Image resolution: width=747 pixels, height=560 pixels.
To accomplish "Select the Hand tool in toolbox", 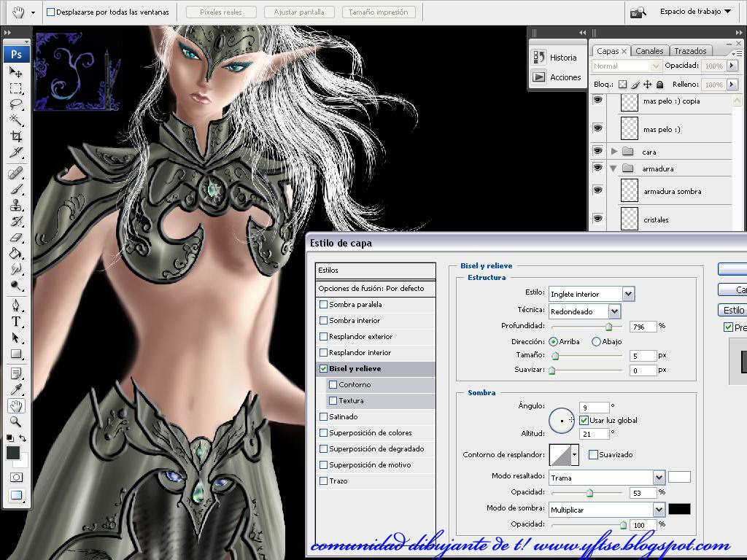I will (x=16, y=405).
